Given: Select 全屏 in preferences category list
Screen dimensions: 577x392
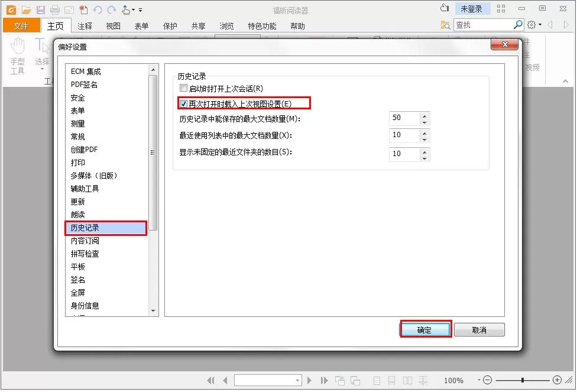Looking at the screenshot, I should pyautogui.click(x=77, y=293).
